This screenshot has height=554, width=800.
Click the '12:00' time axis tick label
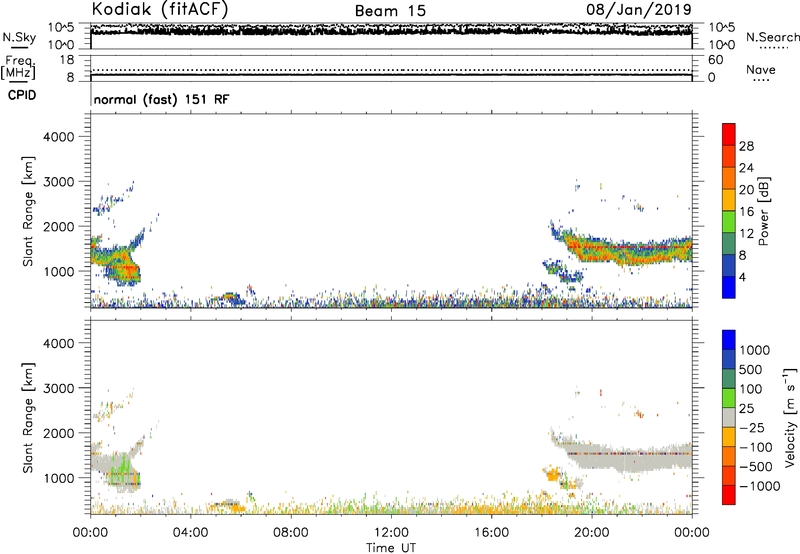391,533
